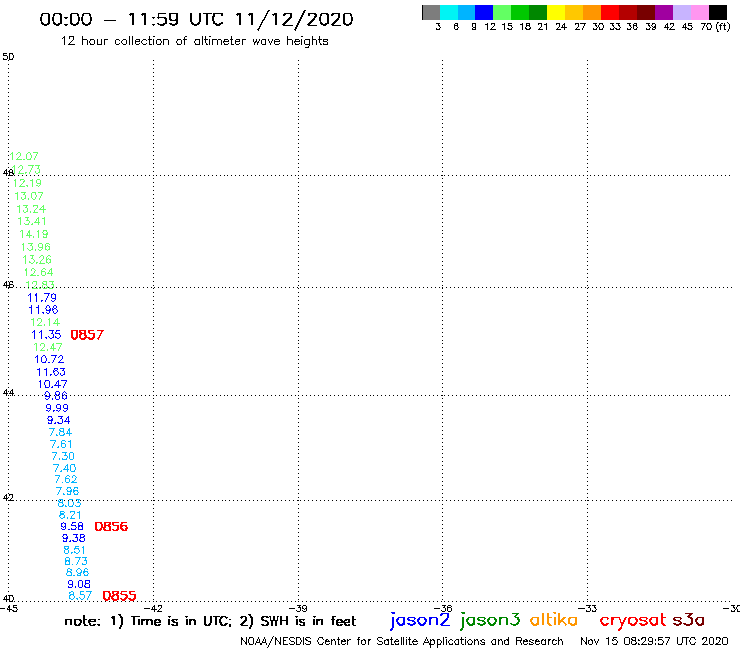
Task: Click the 8.73 wave height
Action: coord(76,561)
